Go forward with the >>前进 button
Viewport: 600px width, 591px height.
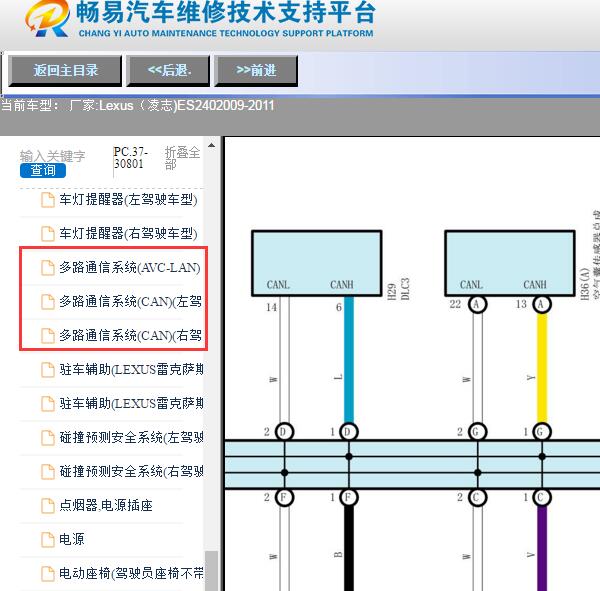click(x=256, y=70)
